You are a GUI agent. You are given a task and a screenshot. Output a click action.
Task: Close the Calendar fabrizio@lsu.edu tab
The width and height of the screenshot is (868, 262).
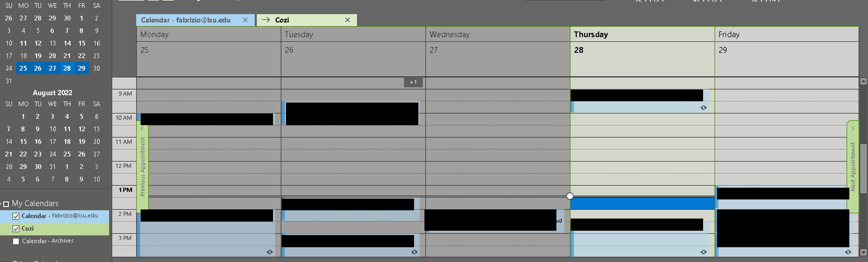click(245, 20)
